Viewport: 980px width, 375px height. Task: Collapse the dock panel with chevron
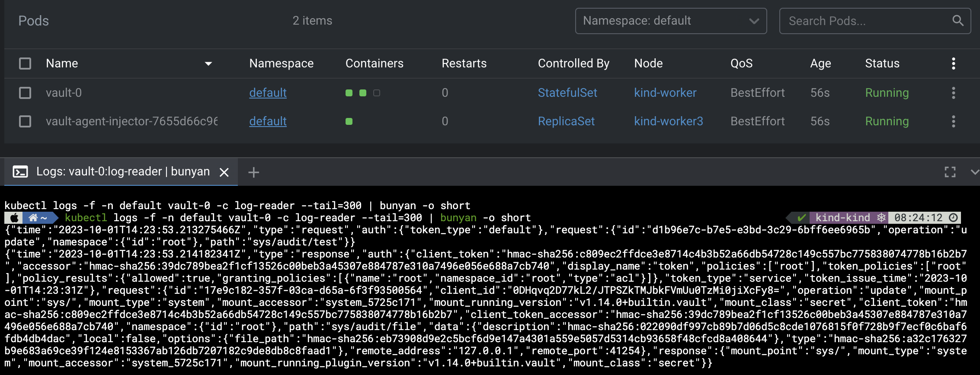tap(975, 172)
